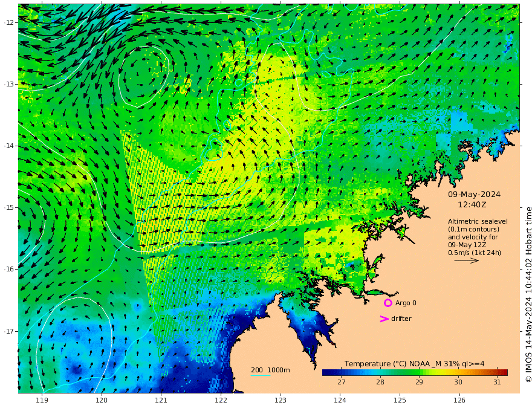
Task: Click the 28 tick on temperature scale
Action: click(x=380, y=382)
